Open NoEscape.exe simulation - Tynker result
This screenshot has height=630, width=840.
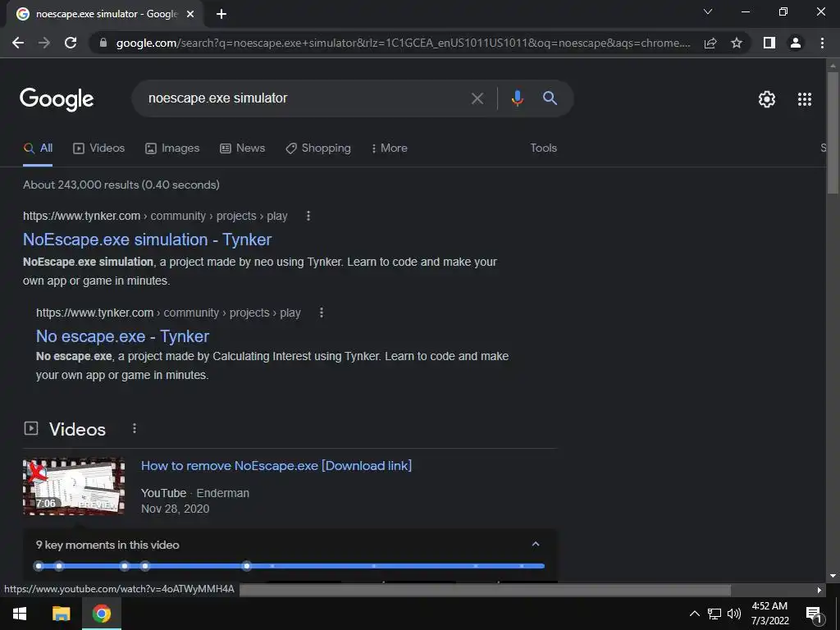(148, 240)
